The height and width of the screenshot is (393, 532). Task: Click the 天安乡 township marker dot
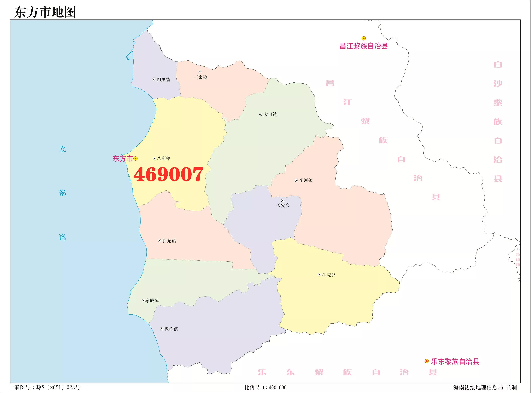pos(283,201)
